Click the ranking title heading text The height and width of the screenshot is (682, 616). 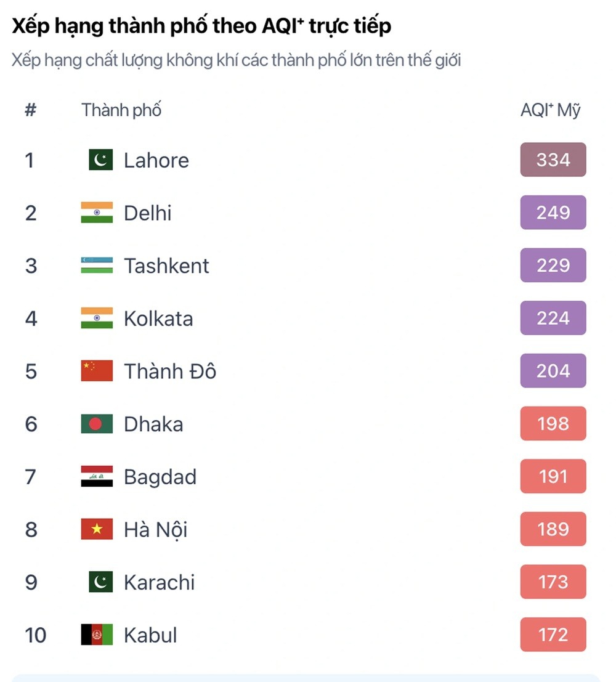pos(201,26)
